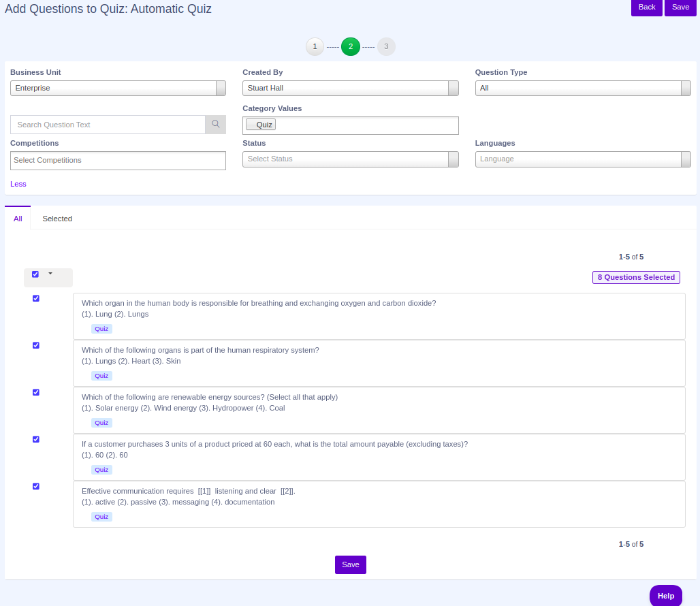Focus the Search Question Text field

108,125
